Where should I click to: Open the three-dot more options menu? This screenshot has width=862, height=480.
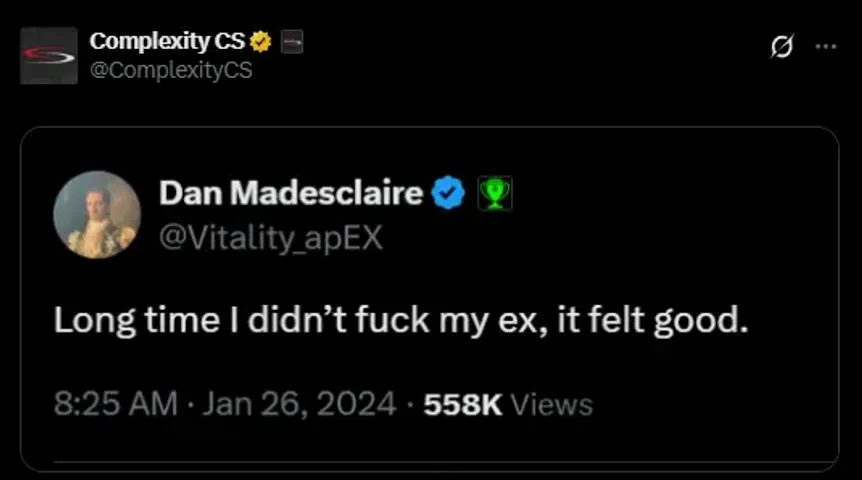click(826, 47)
